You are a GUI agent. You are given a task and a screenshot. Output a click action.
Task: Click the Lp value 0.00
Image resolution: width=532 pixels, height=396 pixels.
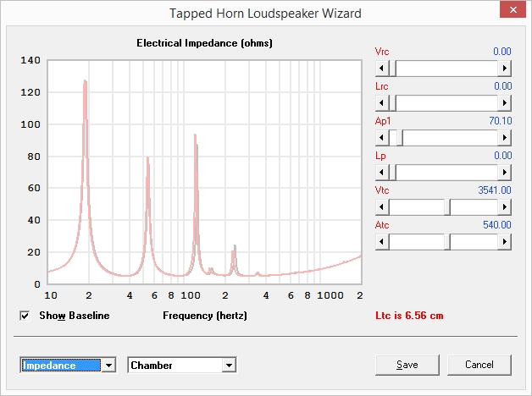point(503,156)
